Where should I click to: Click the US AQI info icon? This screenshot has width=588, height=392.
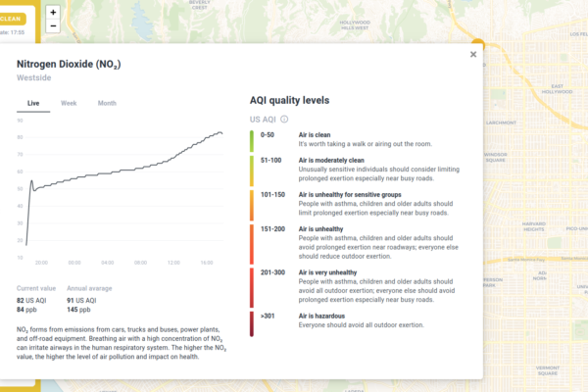pyautogui.click(x=285, y=119)
